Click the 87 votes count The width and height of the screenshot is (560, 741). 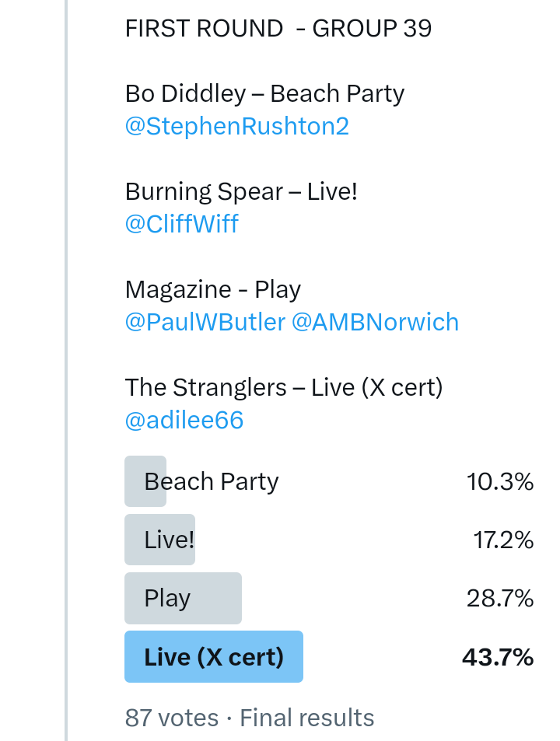click(x=172, y=717)
